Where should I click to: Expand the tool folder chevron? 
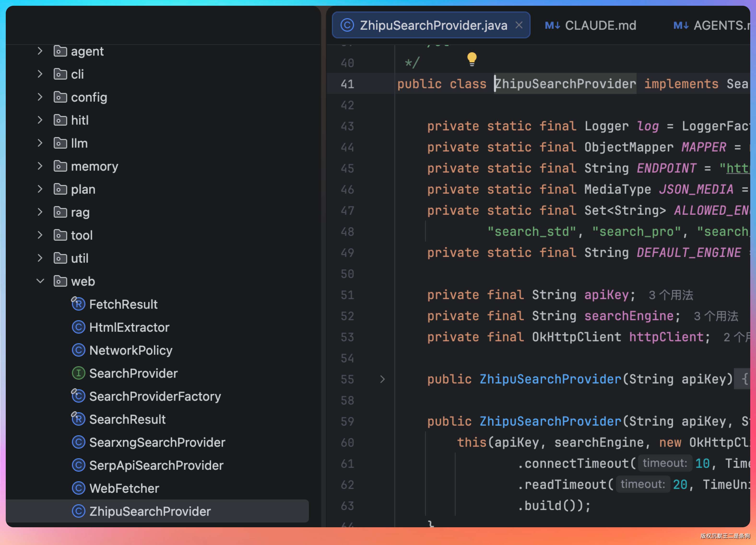pos(40,235)
